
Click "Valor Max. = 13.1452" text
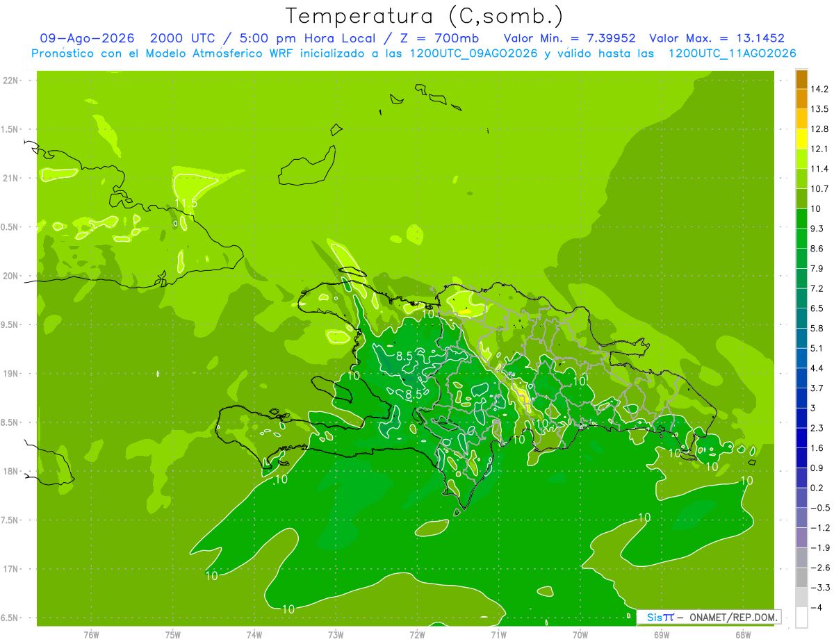(x=717, y=38)
